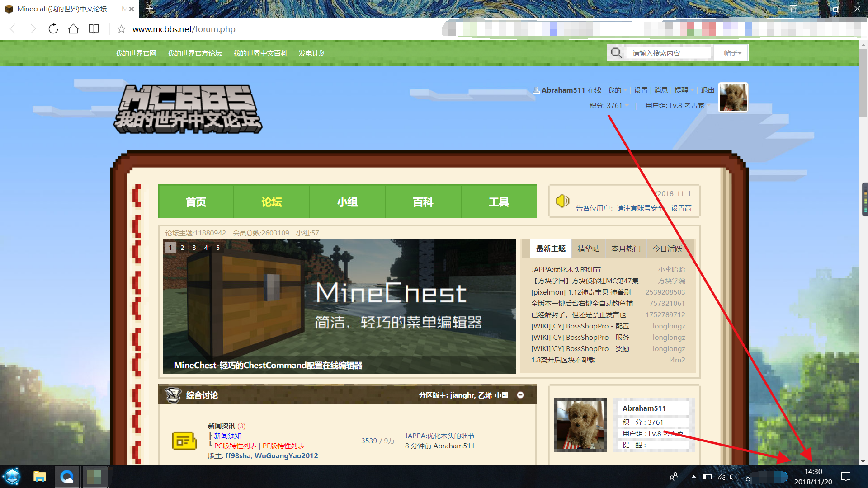Screen dimensions: 868x488
Task: Click the search magnifier icon
Action: coord(616,53)
